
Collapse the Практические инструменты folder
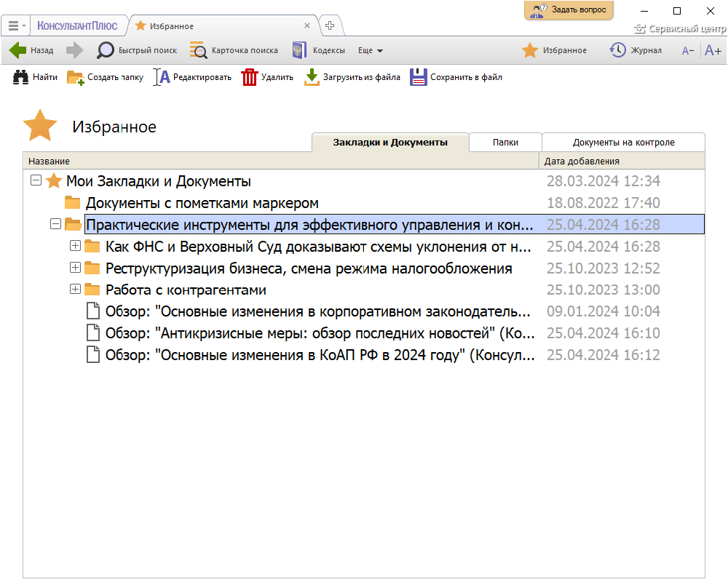point(56,223)
